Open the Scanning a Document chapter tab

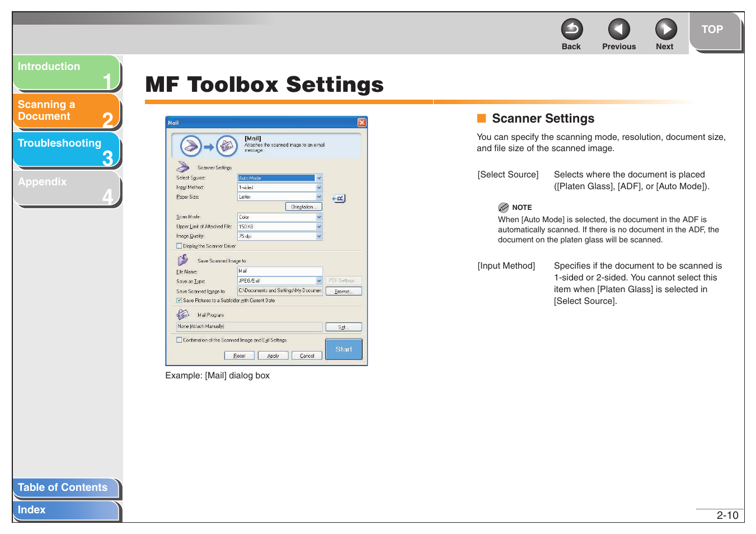[66, 111]
